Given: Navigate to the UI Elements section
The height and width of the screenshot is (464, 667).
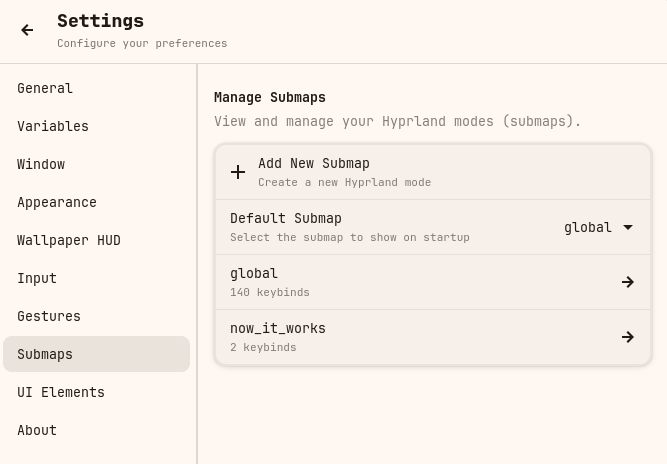Looking at the screenshot, I should [61, 392].
